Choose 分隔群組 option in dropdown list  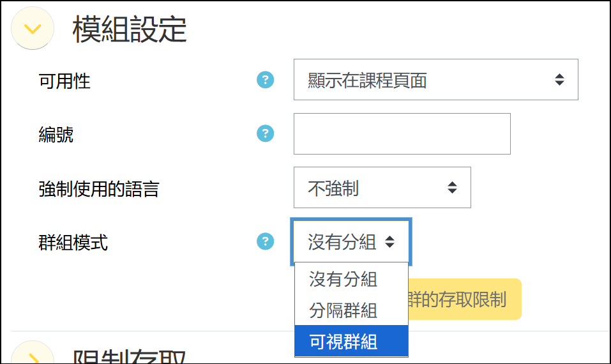352,310
